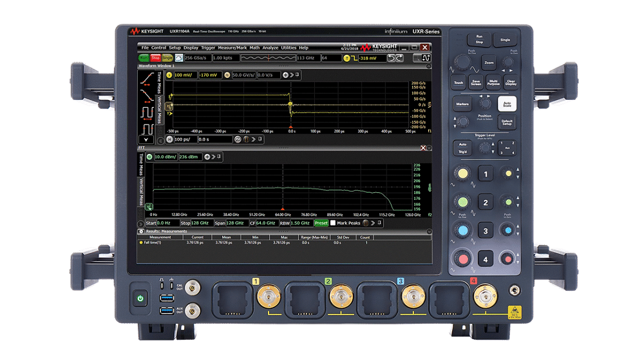
Task: Click the yellow trigger T badge
Action: pos(346,59)
